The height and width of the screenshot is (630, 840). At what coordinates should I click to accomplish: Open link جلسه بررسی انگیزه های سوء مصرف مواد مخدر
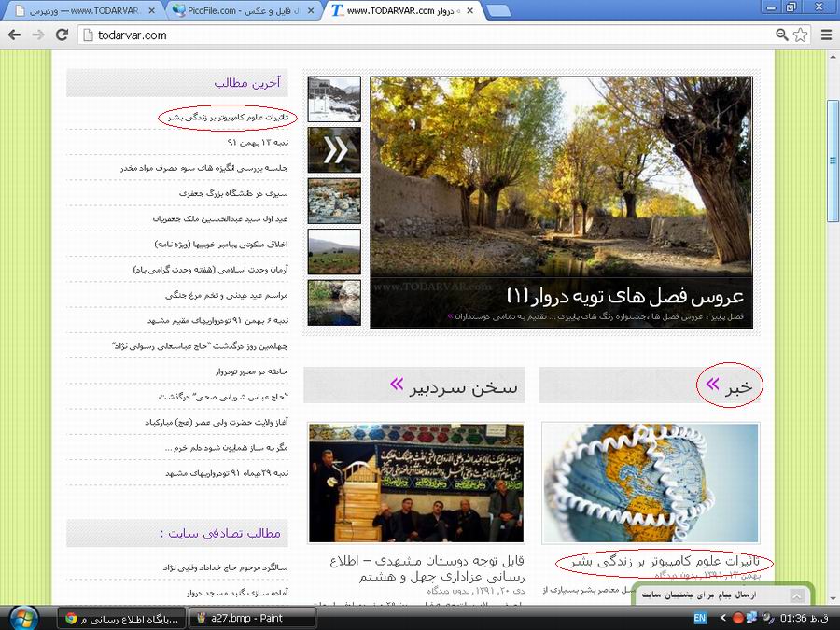click(204, 168)
